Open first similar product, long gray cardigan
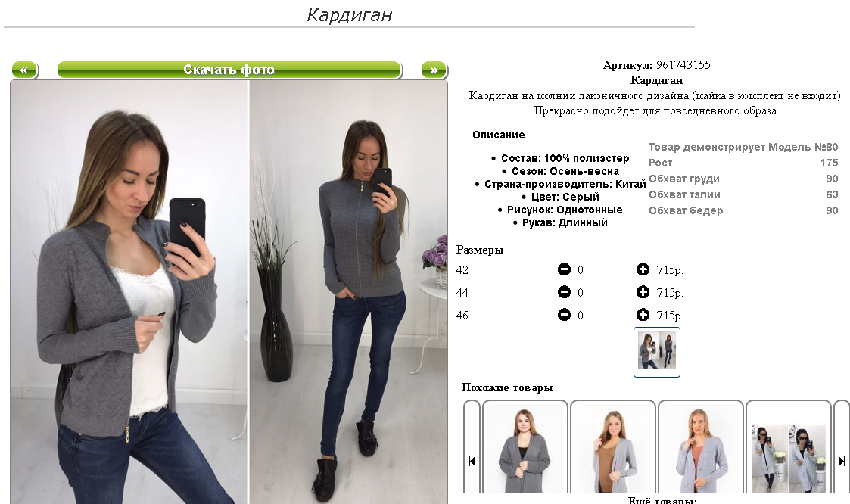 (x=525, y=448)
